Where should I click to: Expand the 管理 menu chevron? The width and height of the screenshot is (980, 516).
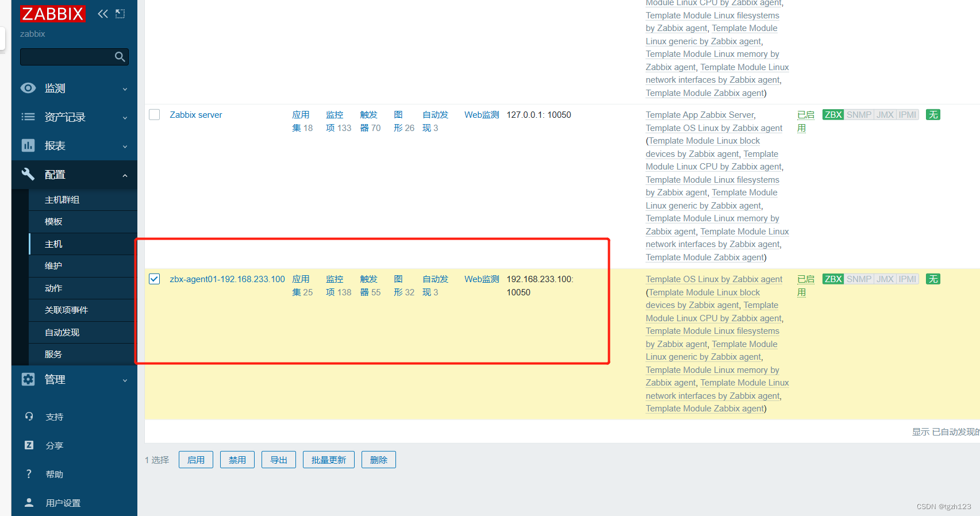(125, 380)
